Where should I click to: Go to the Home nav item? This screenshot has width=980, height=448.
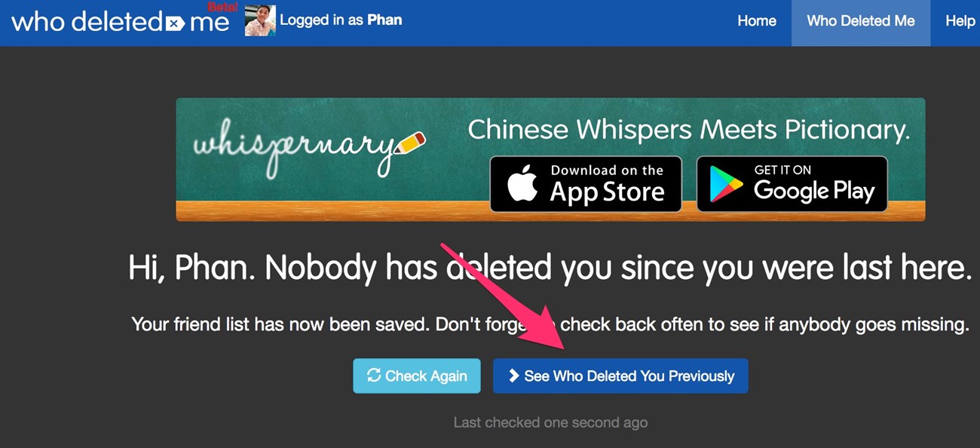pos(757,21)
